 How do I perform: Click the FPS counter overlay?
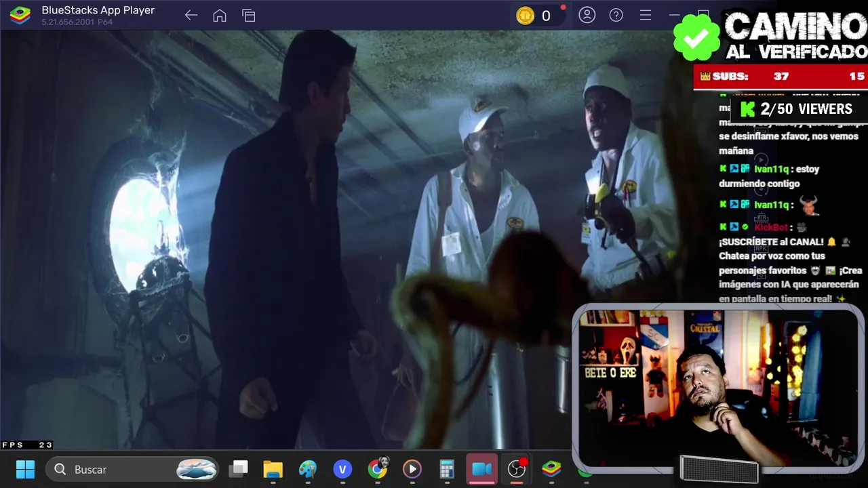pos(27,445)
